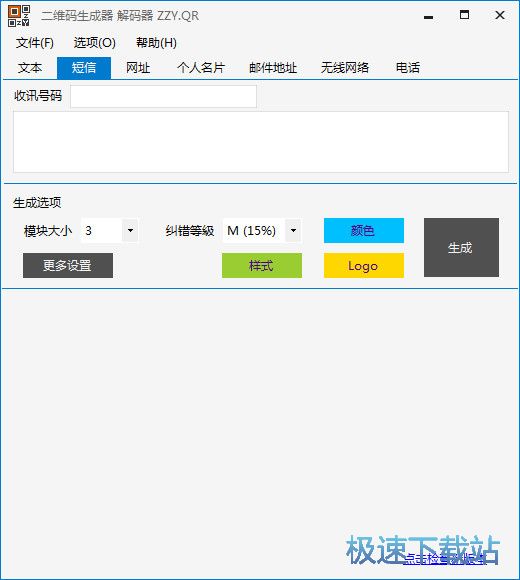Viewport: 520px width, 580px height.
Task: Open the 帮助(H) menu
Action: pyautogui.click(x=156, y=43)
